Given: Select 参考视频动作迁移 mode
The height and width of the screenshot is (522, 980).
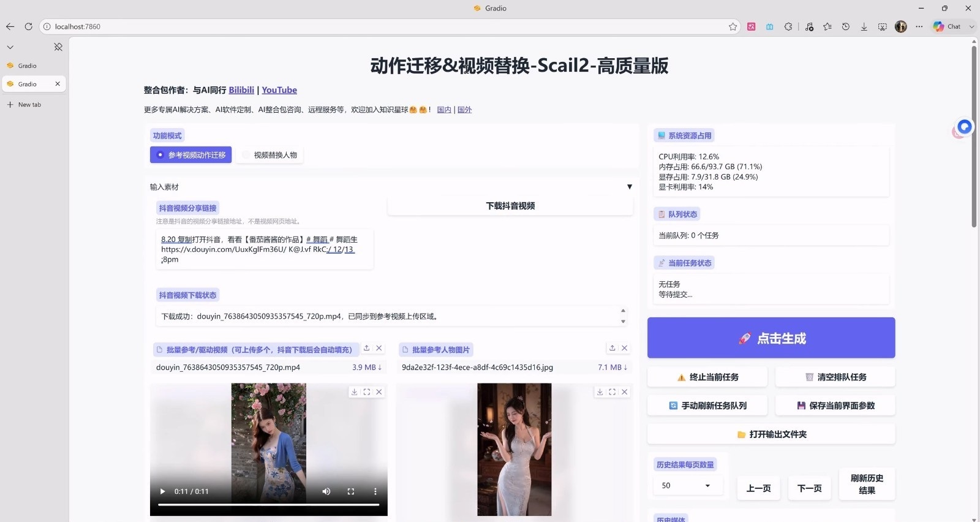Looking at the screenshot, I should tap(191, 155).
